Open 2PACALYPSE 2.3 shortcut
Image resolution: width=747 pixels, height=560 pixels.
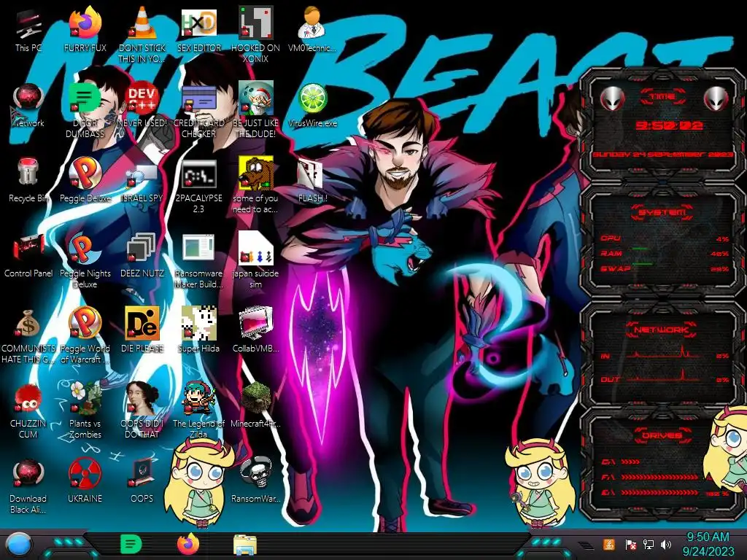pyautogui.click(x=198, y=186)
